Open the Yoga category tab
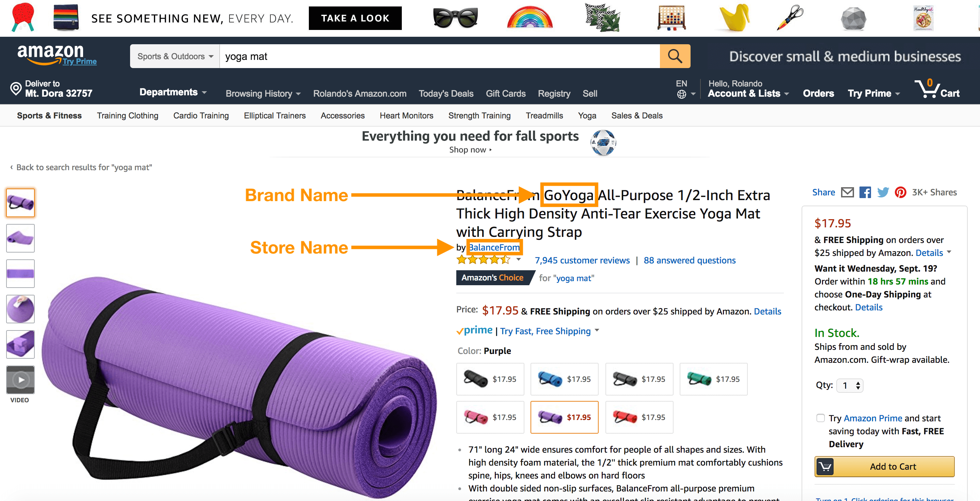The width and height of the screenshot is (980, 501). 587,116
